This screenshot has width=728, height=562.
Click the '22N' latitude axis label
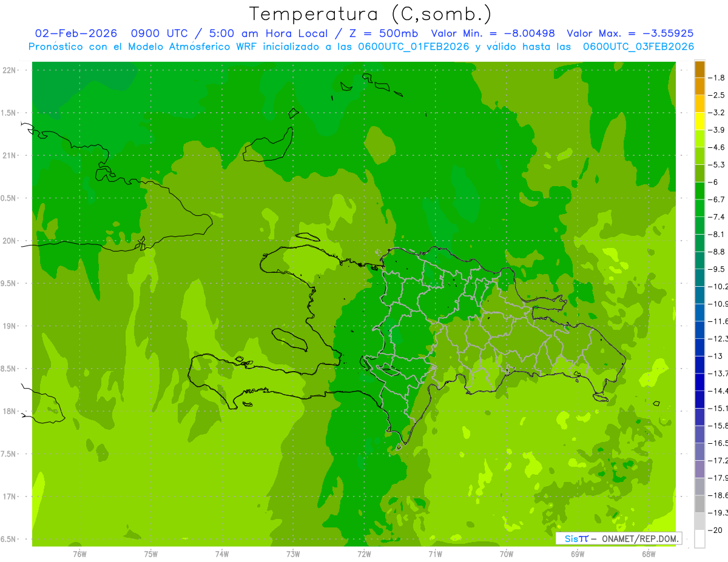click(x=8, y=70)
